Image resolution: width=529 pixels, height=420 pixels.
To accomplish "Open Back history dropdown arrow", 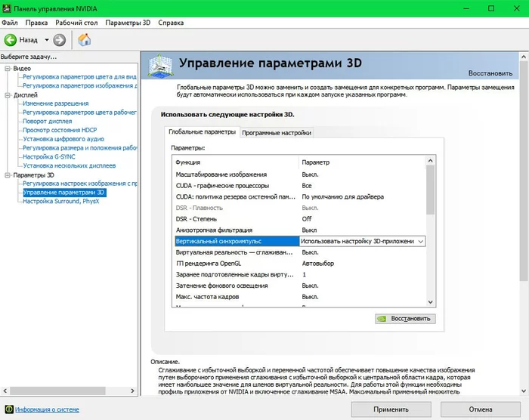I will (x=47, y=40).
